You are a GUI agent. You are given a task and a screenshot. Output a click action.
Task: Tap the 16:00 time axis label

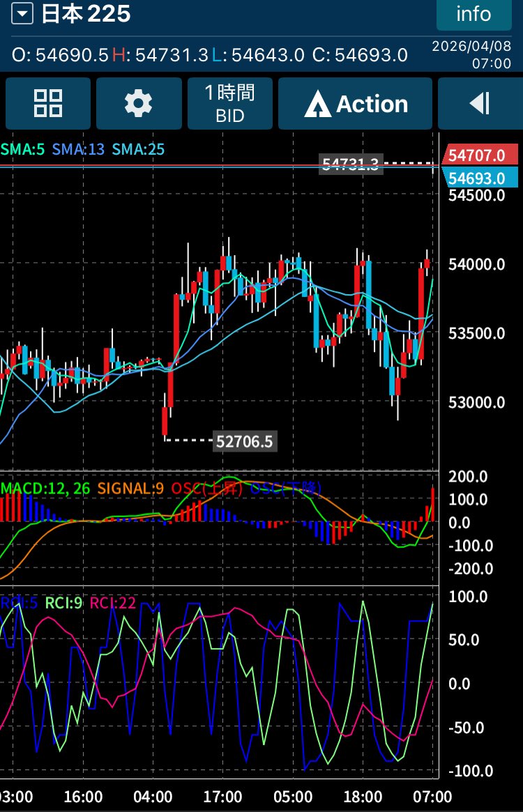coord(83,797)
